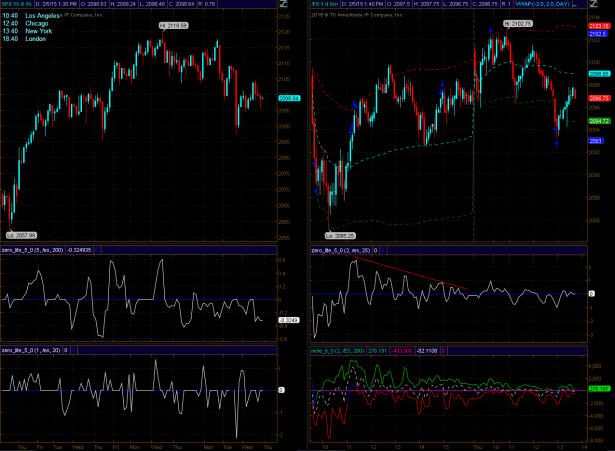The width and height of the screenshot is (615, 451).
Task: Click the ES date D: 3/5/15 1:40 PM
Action: [362, 4]
